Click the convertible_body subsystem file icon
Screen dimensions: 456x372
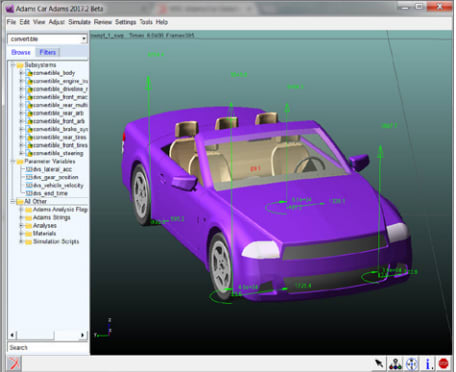pyautogui.click(x=29, y=73)
